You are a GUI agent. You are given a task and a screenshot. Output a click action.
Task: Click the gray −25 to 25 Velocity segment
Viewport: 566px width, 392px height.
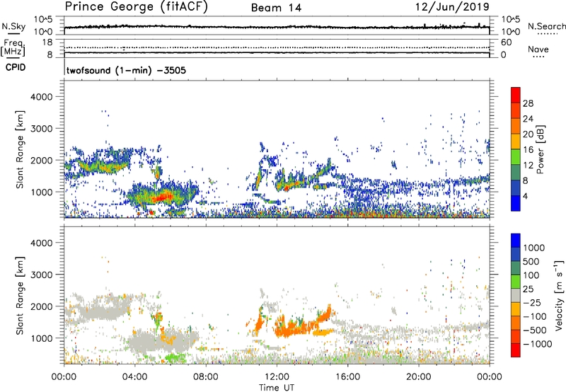pos(516,295)
